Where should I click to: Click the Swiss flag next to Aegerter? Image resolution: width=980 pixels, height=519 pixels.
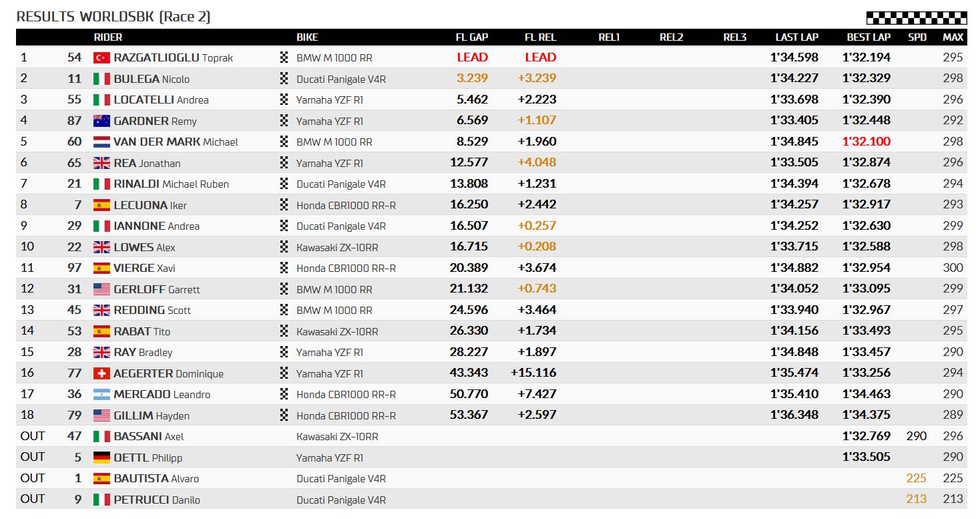pyautogui.click(x=101, y=373)
